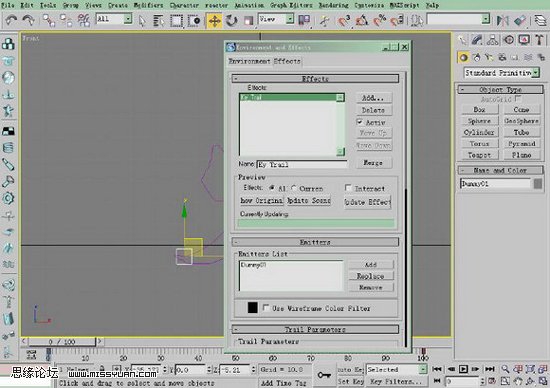Activate Bind to Space Warp tool
The width and height of the screenshot is (550, 388).
[x=83, y=20]
